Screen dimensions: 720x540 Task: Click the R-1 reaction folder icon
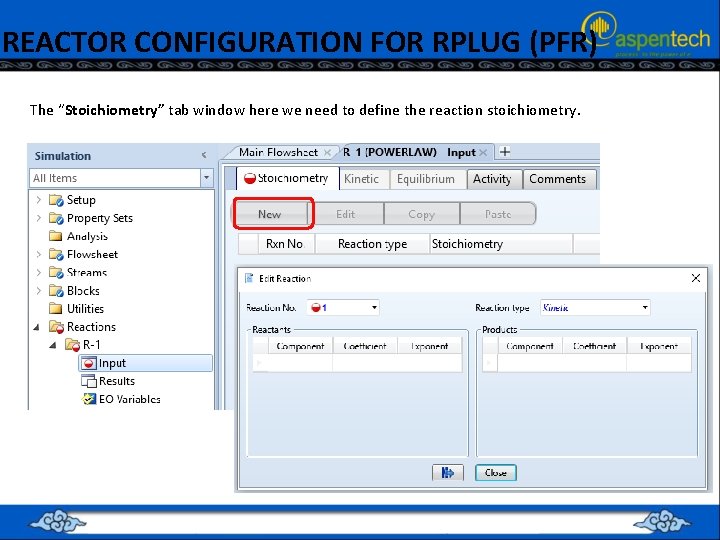[73, 345]
